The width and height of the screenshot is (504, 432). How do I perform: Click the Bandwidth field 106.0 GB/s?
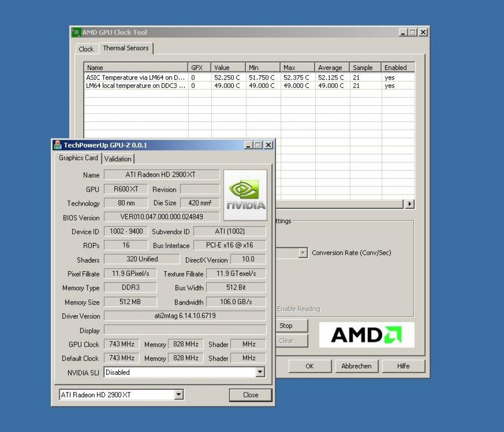point(236,302)
